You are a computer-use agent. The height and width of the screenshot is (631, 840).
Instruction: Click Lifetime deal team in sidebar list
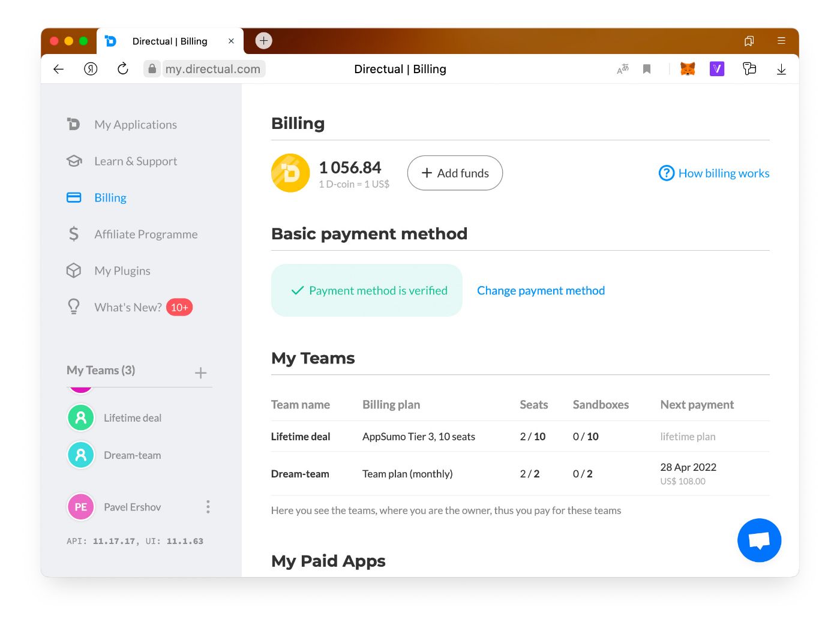tap(133, 418)
